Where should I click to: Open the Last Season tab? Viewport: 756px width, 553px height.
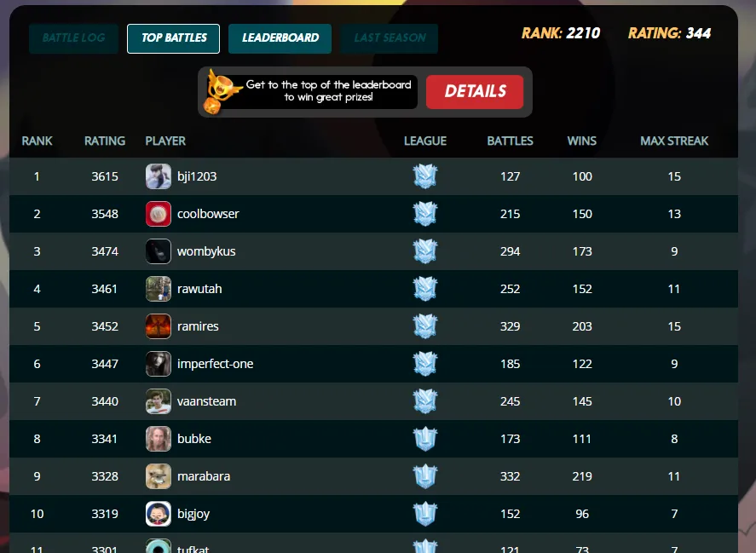tap(390, 38)
